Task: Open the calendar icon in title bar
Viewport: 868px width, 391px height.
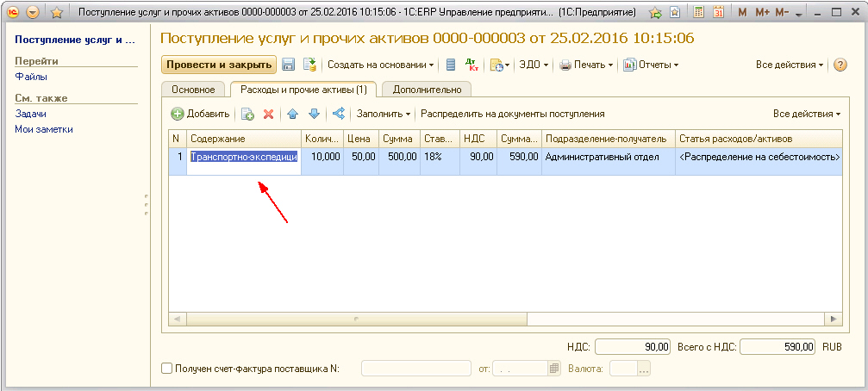Action: pos(719,12)
